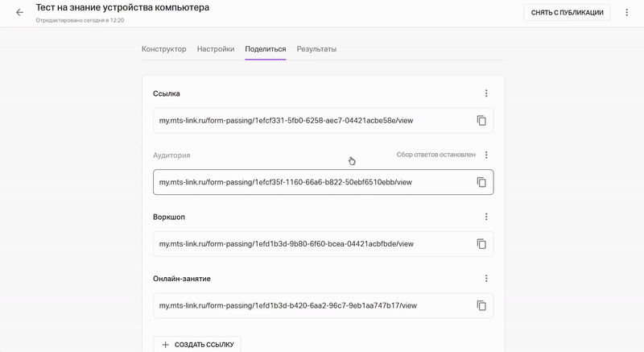Viewport: 644px width, 352px height.
Task: Open options menu for Онлайн-занятие link
Action: coord(486,279)
